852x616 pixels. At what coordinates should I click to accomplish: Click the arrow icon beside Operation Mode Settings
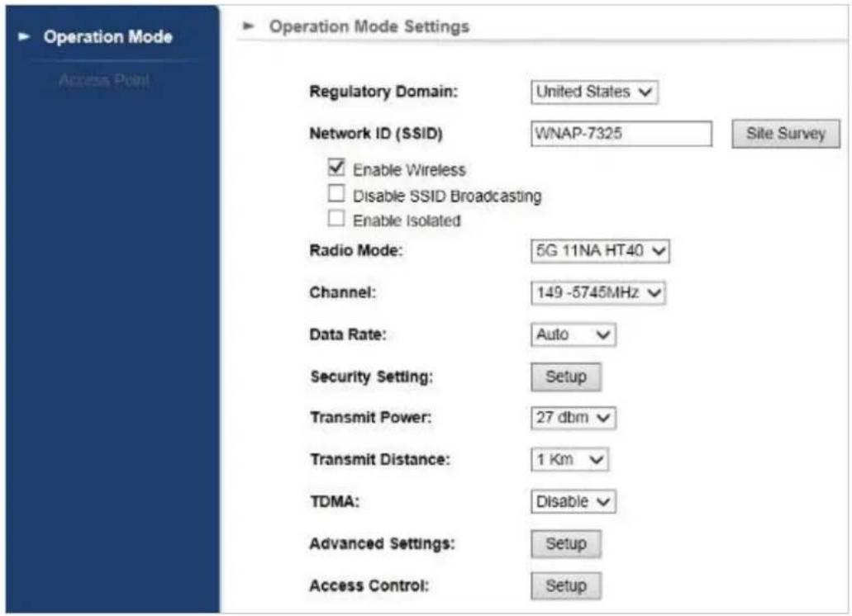[248, 26]
